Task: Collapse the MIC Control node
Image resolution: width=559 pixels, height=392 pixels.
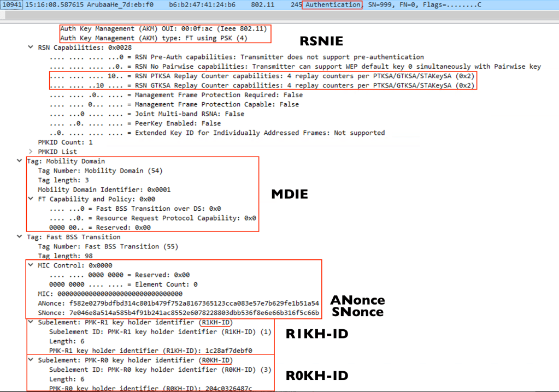Action: pos(31,265)
